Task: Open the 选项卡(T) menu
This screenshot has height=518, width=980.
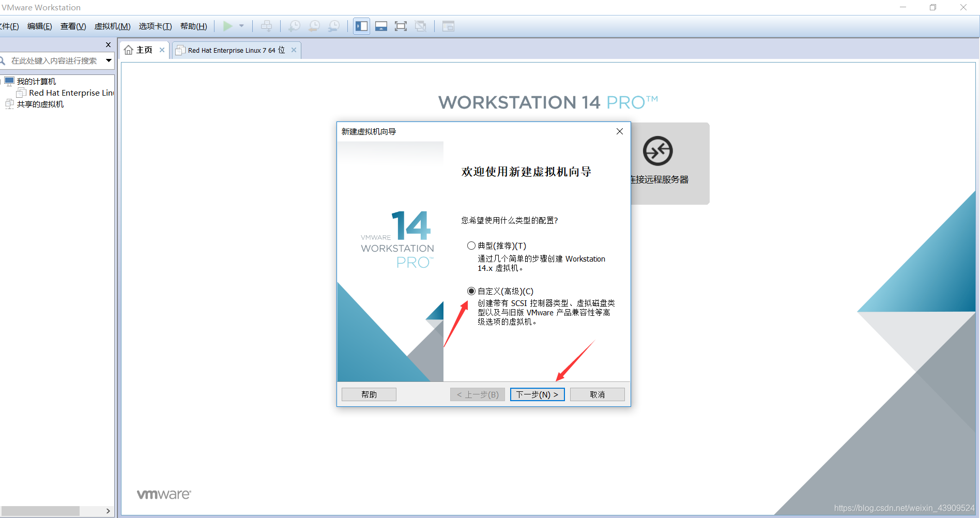Action: tap(155, 26)
